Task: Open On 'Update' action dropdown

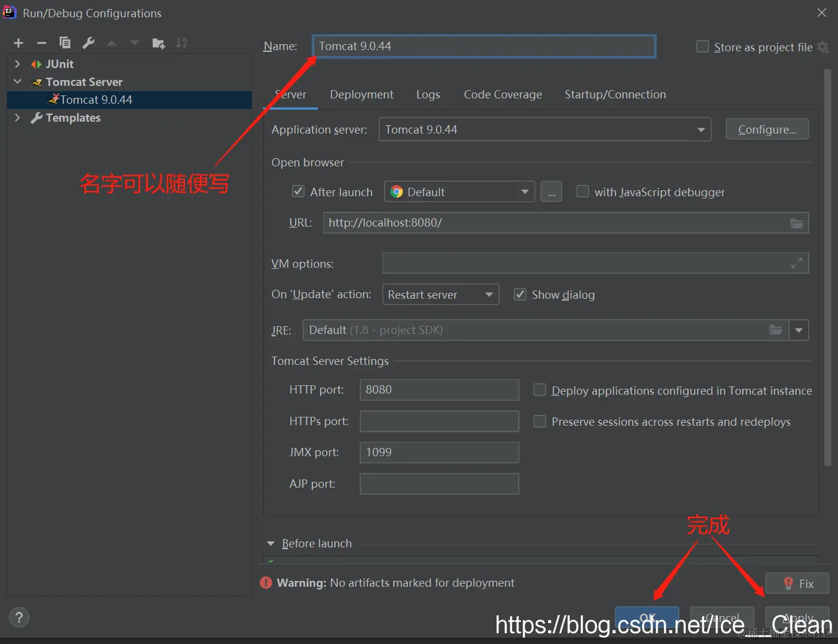Action: point(440,295)
